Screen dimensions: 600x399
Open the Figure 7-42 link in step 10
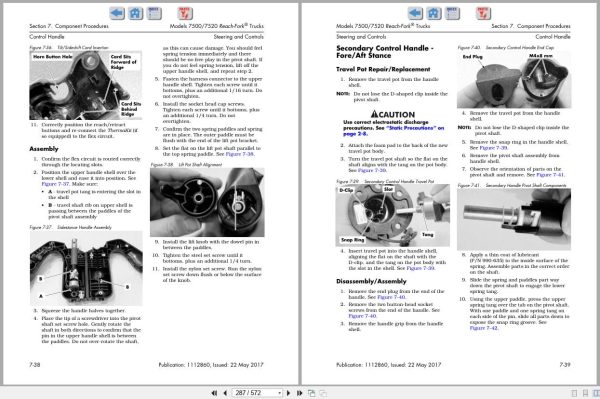484,328
